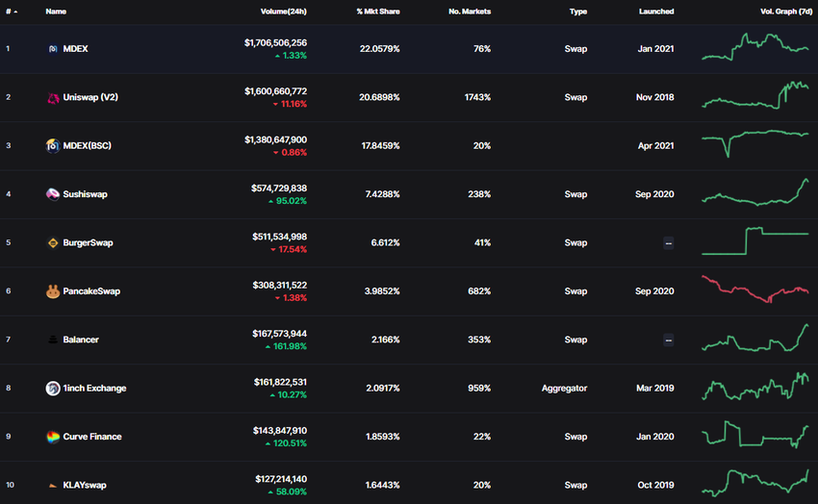
Task: View Uniswap (V2) 7-day volume graph
Action: (755, 95)
